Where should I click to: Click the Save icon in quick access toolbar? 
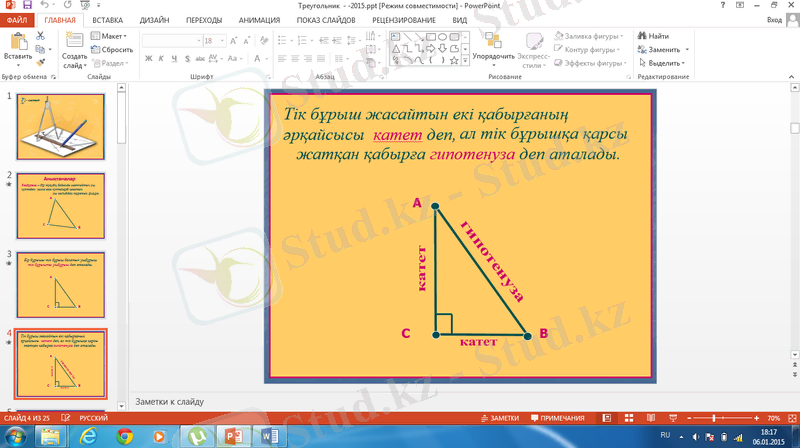point(25,5)
